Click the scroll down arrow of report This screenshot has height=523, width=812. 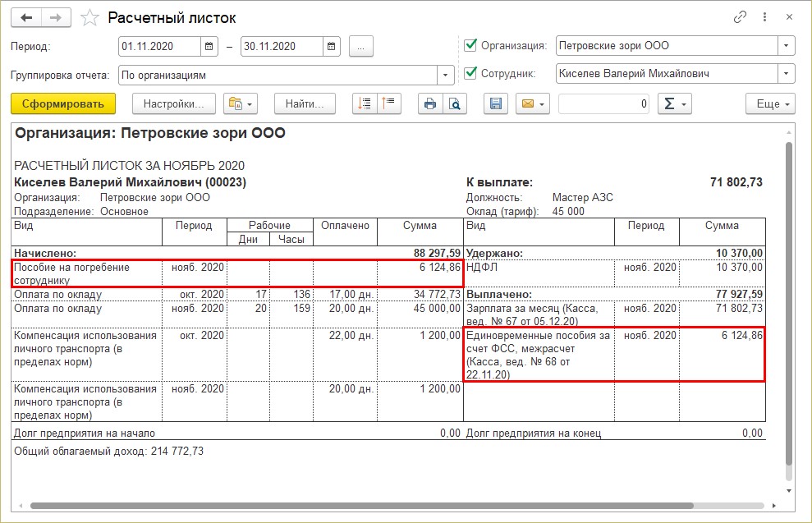(x=789, y=490)
